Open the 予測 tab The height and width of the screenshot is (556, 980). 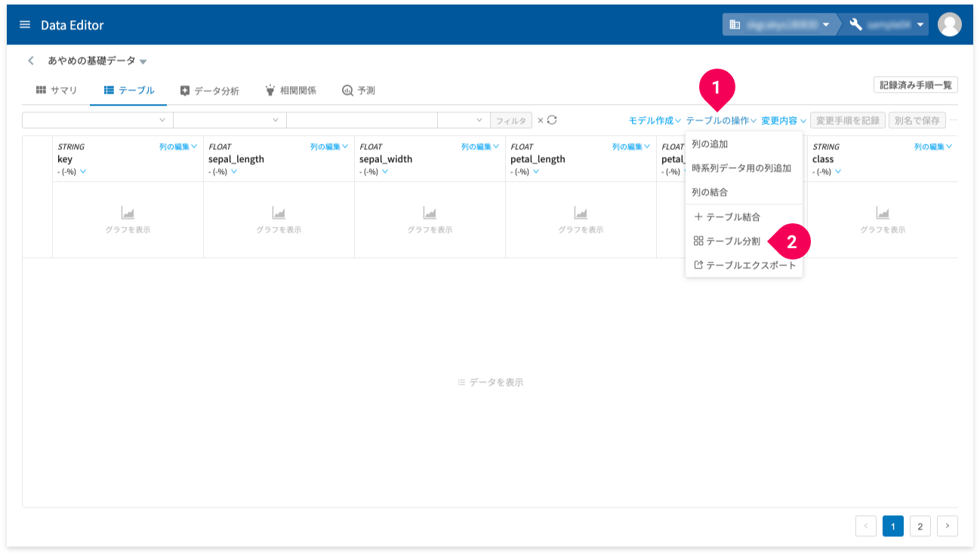click(359, 91)
